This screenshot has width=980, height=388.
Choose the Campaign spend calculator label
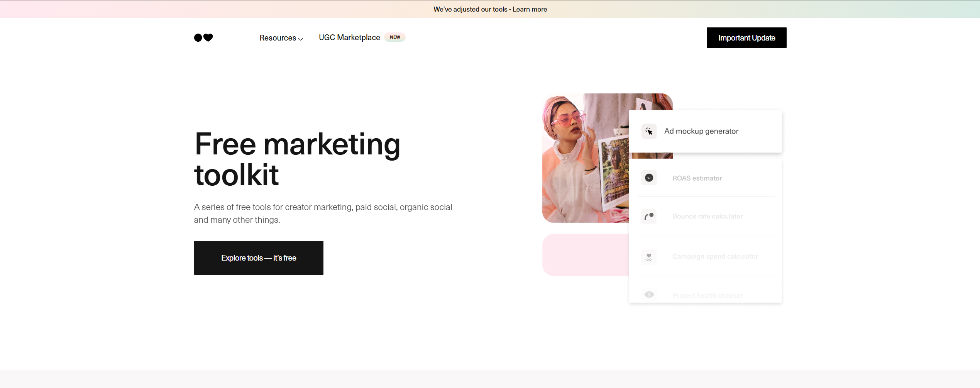tap(715, 256)
